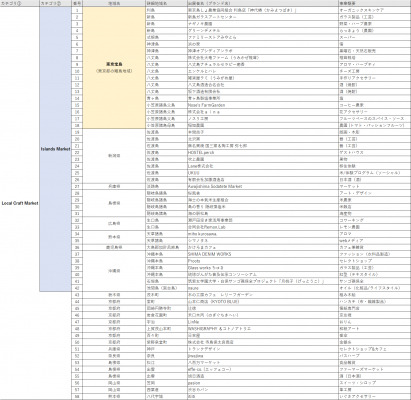Select the ファーマーズマーケット cell in row 54
The height and width of the screenshot is (400, 411).
pos(375,369)
